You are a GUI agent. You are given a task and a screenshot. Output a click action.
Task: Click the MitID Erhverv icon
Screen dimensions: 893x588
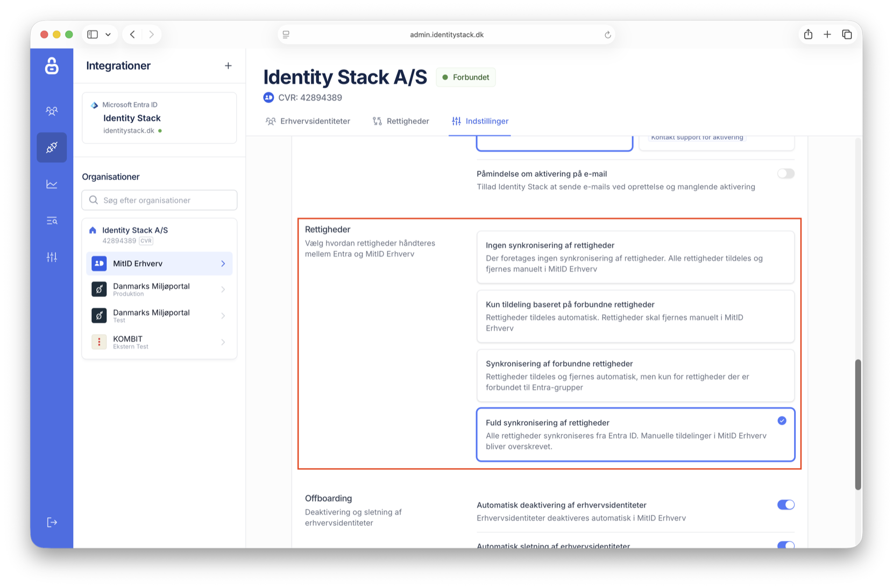99,264
